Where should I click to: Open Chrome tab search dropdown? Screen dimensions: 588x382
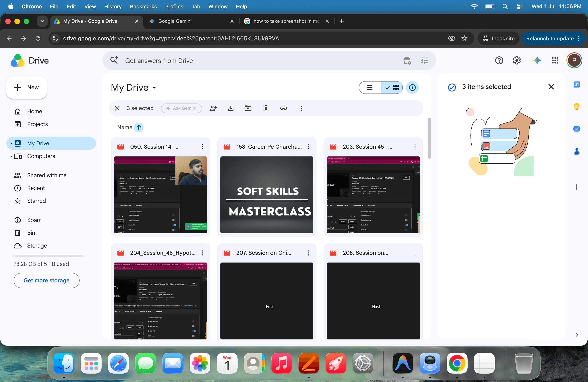coord(42,21)
